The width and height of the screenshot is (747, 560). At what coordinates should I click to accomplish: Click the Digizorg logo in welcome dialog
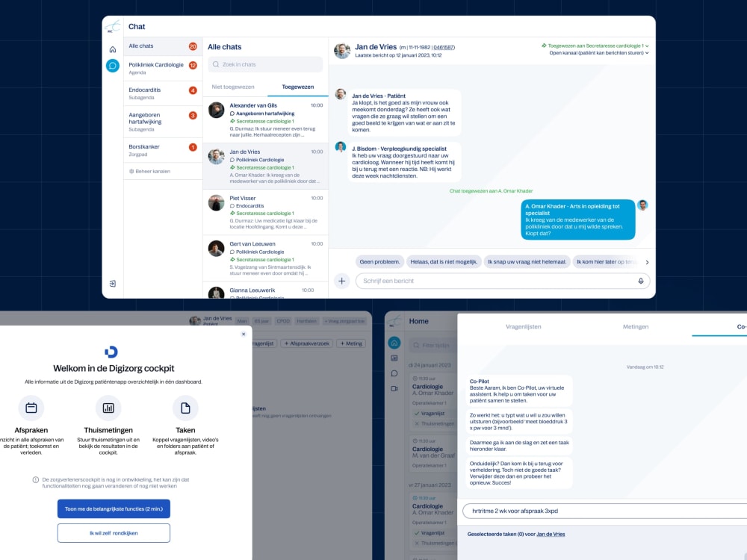coord(111,352)
